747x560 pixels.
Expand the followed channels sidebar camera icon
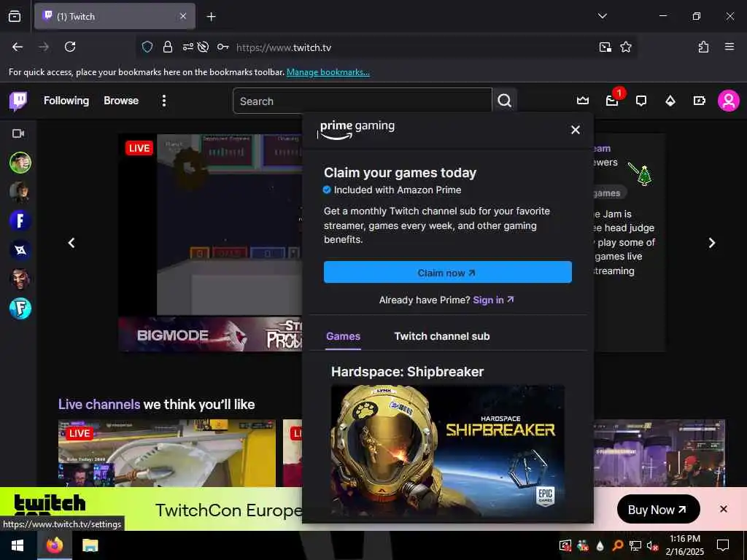(x=18, y=133)
